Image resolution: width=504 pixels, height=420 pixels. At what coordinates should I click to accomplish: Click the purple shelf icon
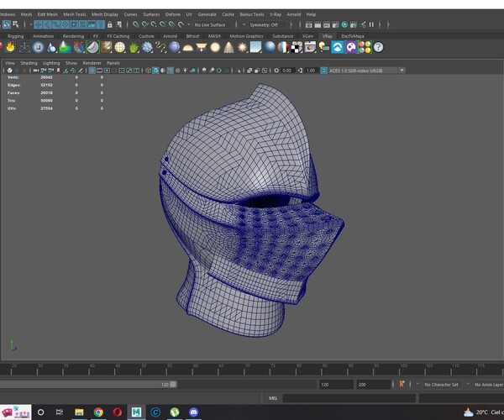click(351, 47)
